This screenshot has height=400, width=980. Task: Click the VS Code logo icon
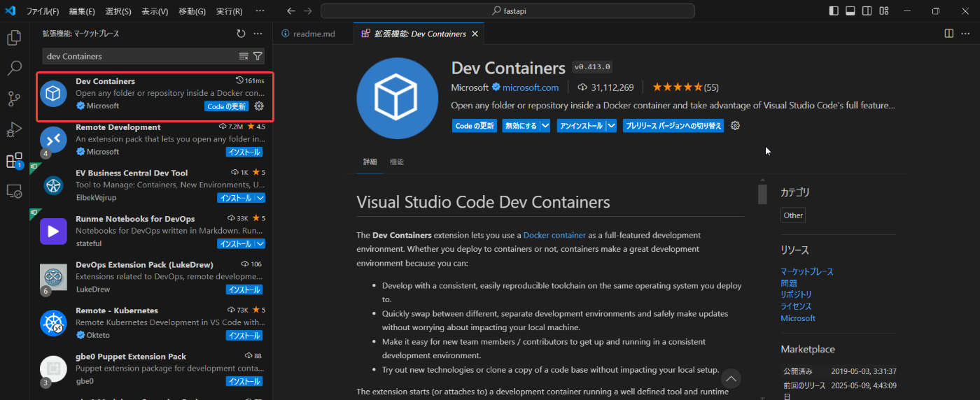coord(10,11)
